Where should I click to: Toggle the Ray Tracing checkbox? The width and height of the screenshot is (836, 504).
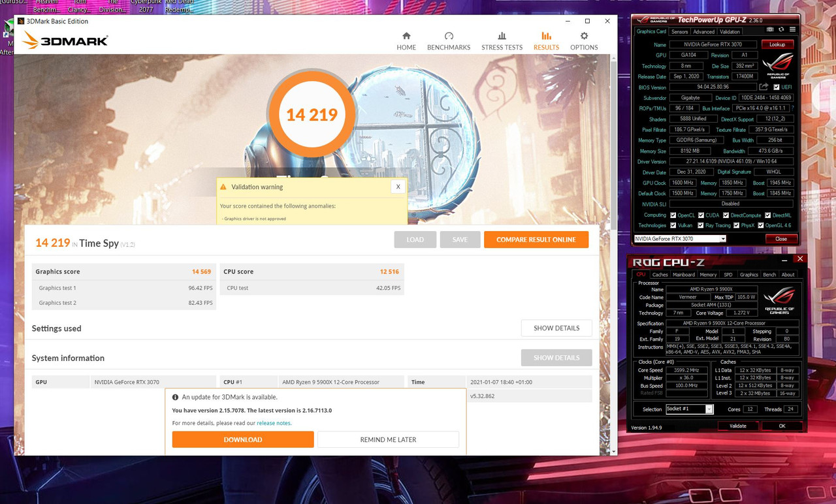coord(701,225)
